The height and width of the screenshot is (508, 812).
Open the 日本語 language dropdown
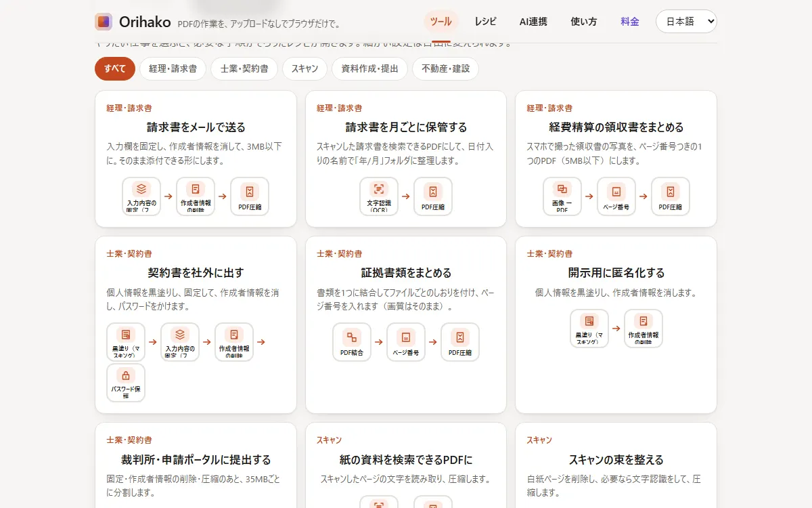pyautogui.click(x=686, y=21)
